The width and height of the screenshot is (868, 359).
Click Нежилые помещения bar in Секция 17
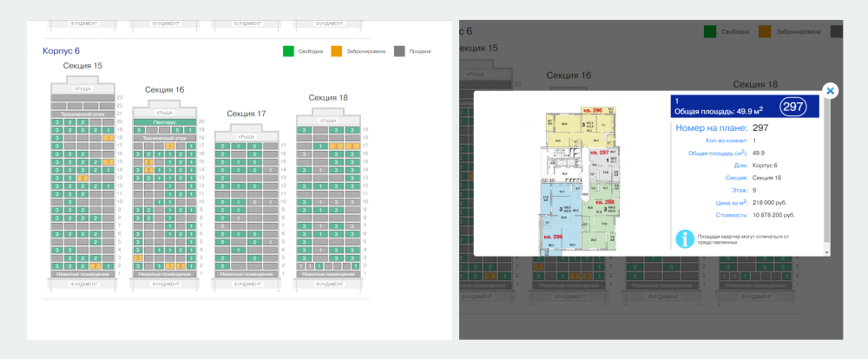point(247,274)
